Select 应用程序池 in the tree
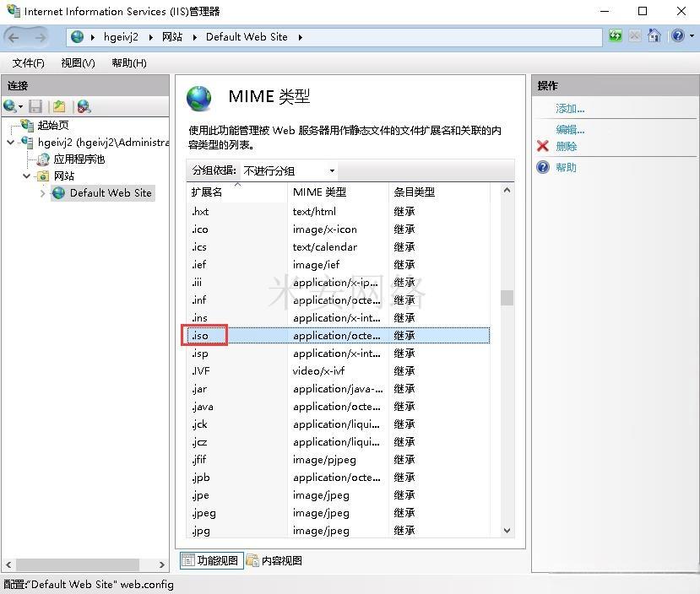 pos(79,159)
